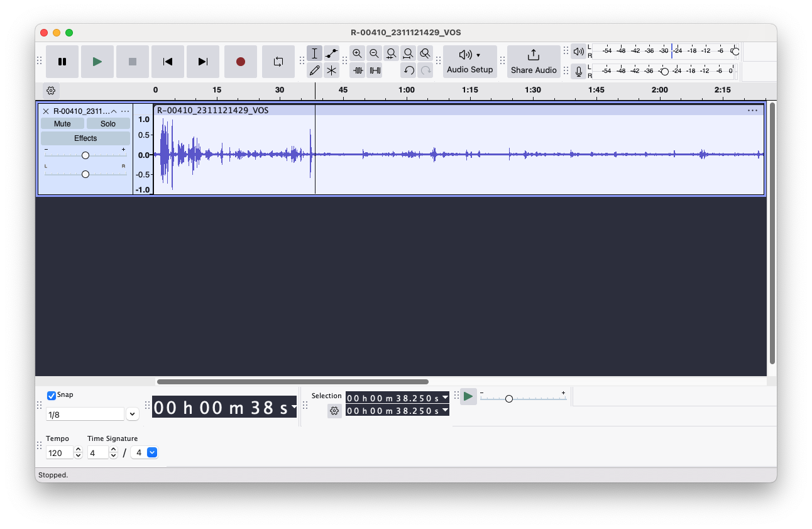Click the large 00 h 00 m 38 s time display
812x529 pixels.
tap(221, 408)
